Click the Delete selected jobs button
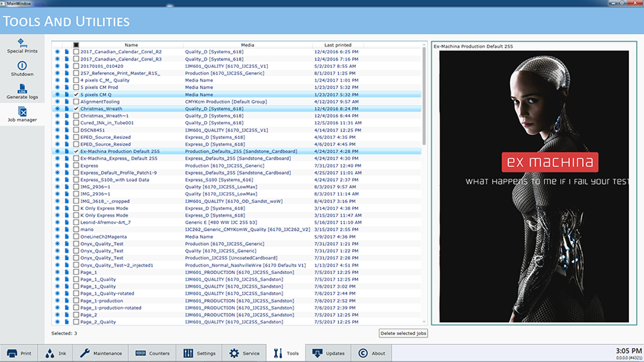644x362 pixels. click(x=403, y=334)
